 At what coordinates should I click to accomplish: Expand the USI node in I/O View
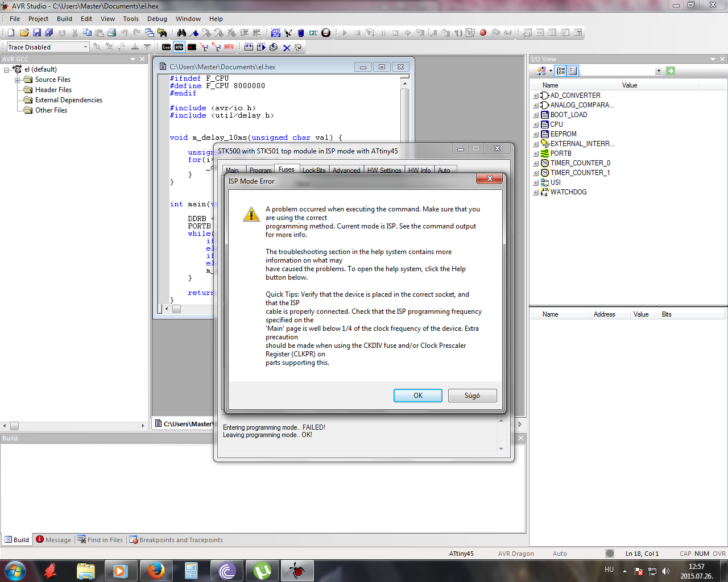pos(536,183)
